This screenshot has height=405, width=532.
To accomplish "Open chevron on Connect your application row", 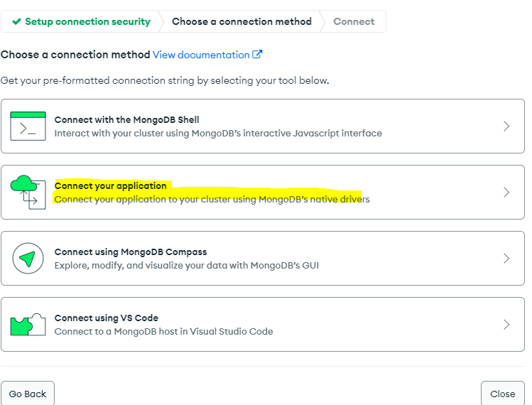I will click(506, 193).
